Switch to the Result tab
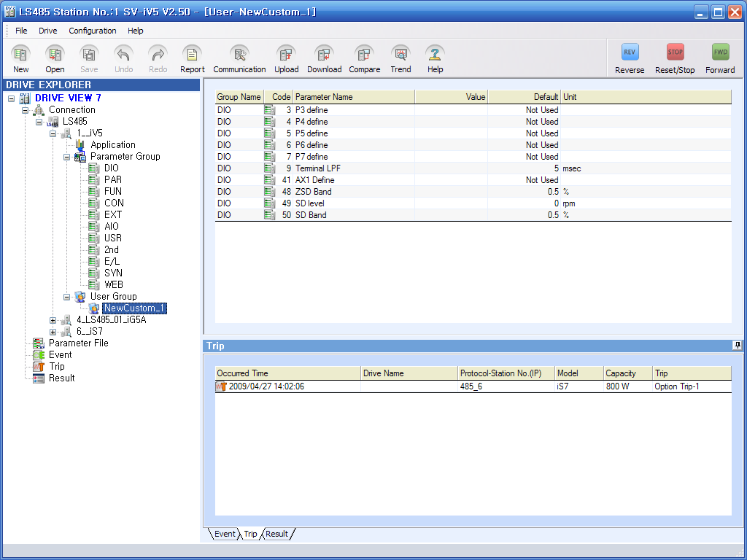 pos(276,534)
